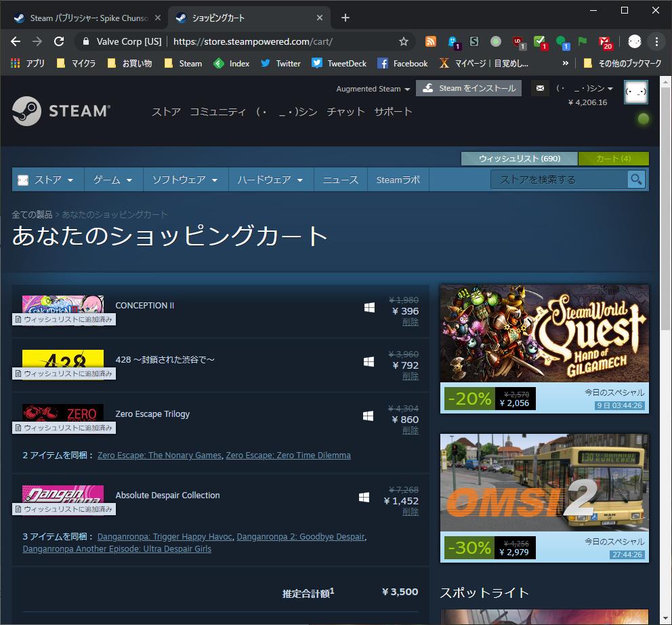Show more bookmarks with the chevron

click(565, 64)
